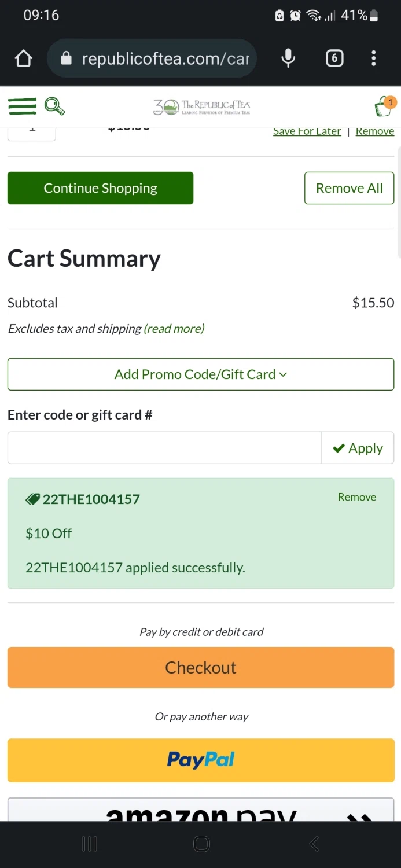
Task: Focus the code or gift card field
Action: coord(164,448)
